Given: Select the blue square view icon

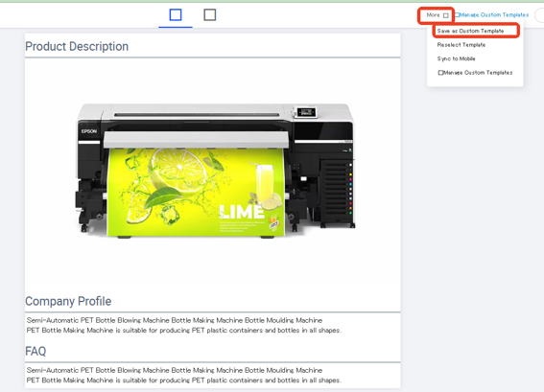Looking at the screenshot, I should tap(176, 15).
